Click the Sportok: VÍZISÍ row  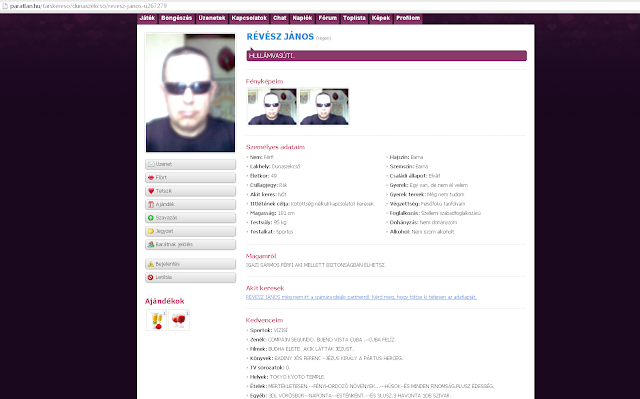267,330
